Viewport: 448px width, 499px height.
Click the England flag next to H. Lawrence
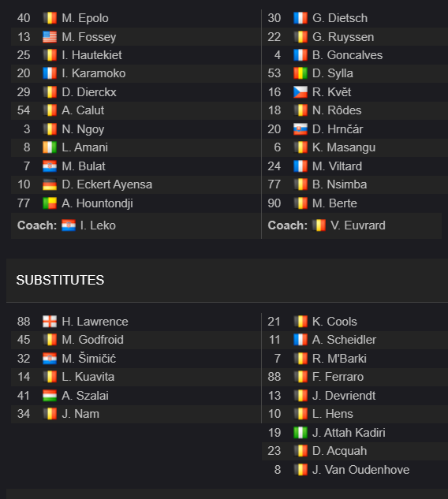coord(50,322)
